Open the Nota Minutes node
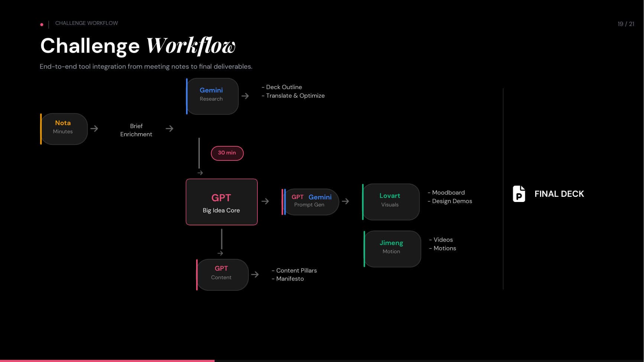 pos(64,128)
